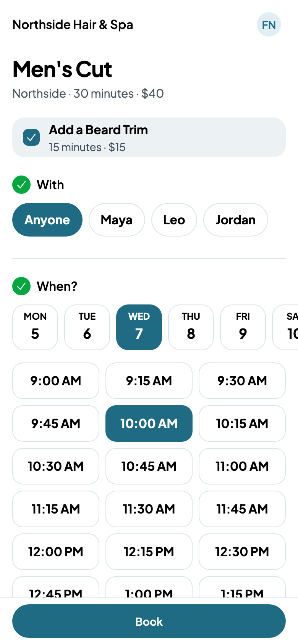Choose Maya as the stylist
Screen dimensions: 298x644
(x=117, y=220)
